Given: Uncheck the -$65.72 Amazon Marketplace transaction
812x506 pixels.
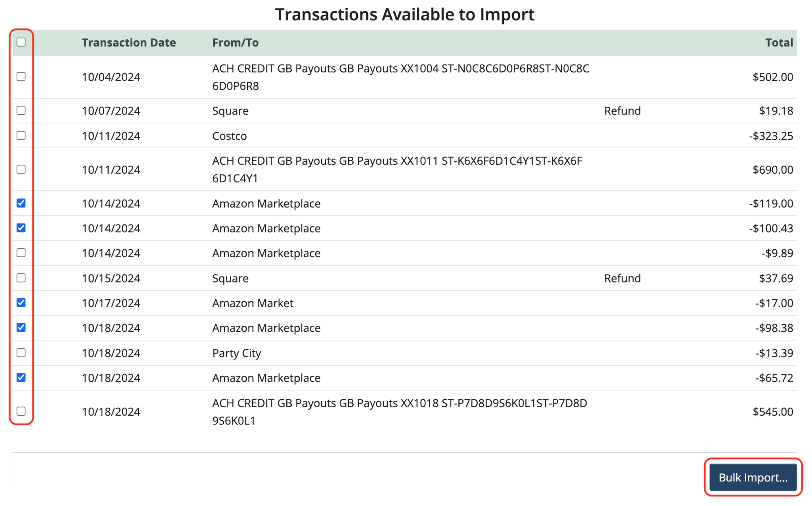Looking at the screenshot, I should click(21, 378).
